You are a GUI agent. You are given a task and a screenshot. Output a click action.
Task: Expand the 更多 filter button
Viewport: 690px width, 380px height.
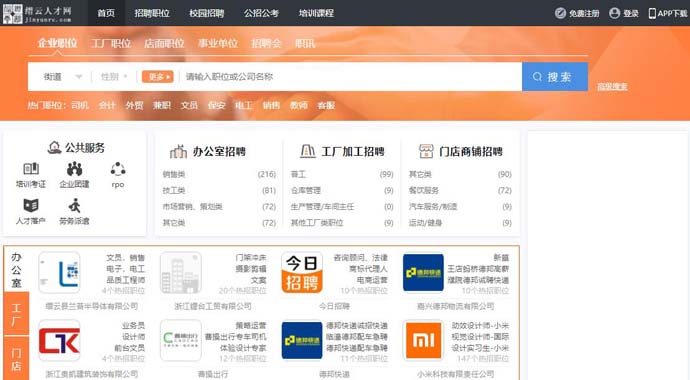coord(158,77)
